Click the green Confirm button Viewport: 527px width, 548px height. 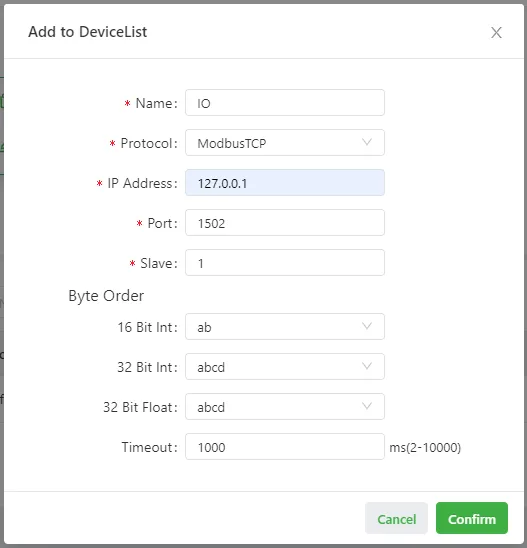472,519
